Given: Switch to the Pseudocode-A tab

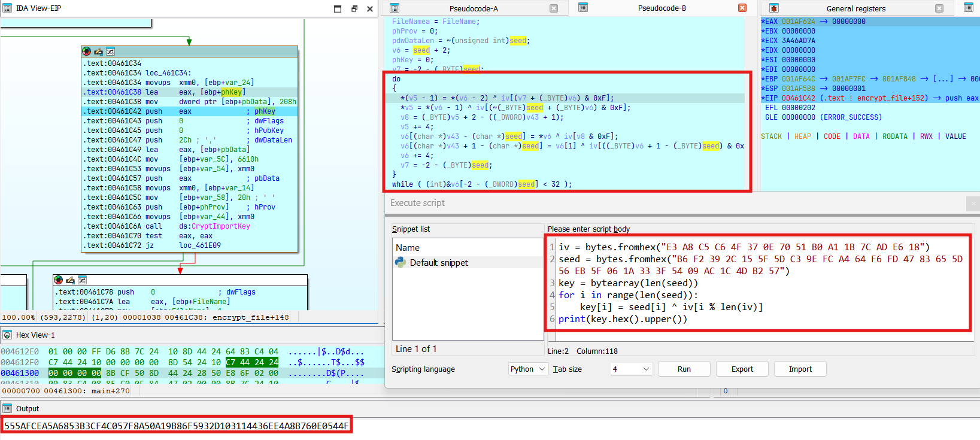Looking at the screenshot, I should tap(473, 8).
